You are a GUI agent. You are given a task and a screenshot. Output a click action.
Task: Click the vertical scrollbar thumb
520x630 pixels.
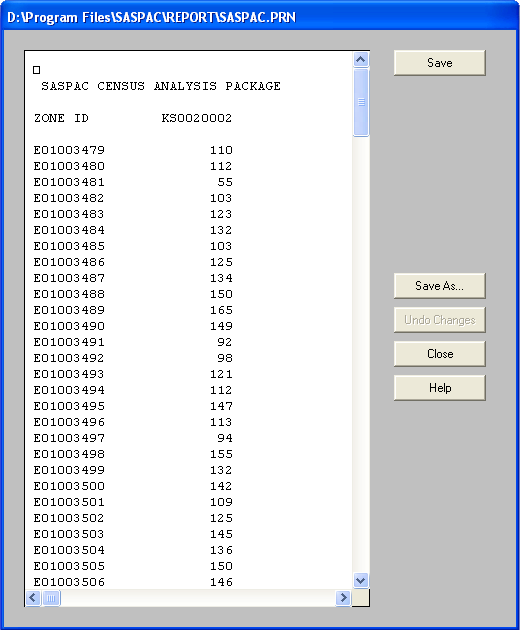(360, 102)
